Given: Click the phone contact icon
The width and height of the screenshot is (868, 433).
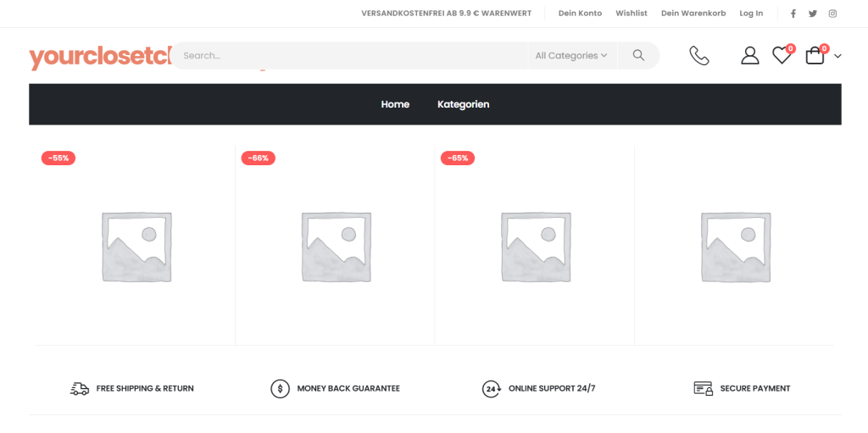Looking at the screenshot, I should tap(698, 56).
